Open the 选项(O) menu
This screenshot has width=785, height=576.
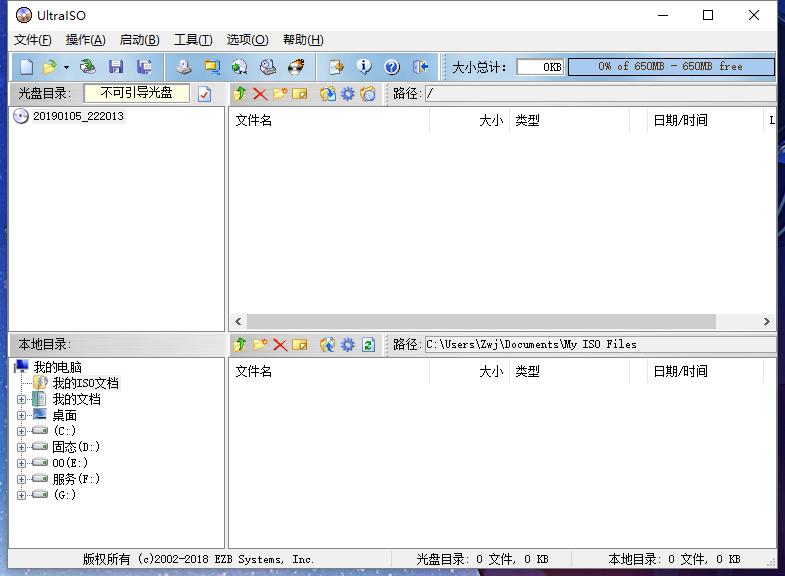[x=247, y=40]
